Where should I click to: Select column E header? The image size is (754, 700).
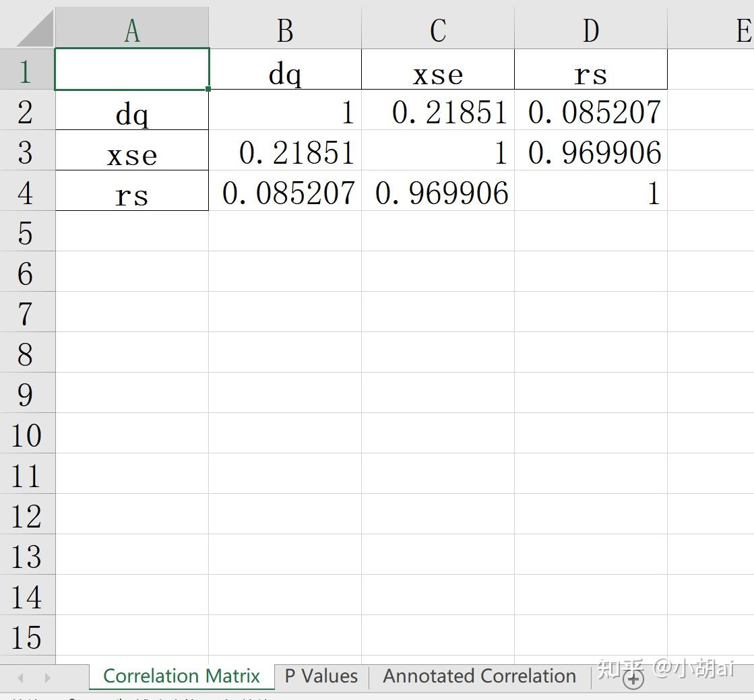pos(711,28)
